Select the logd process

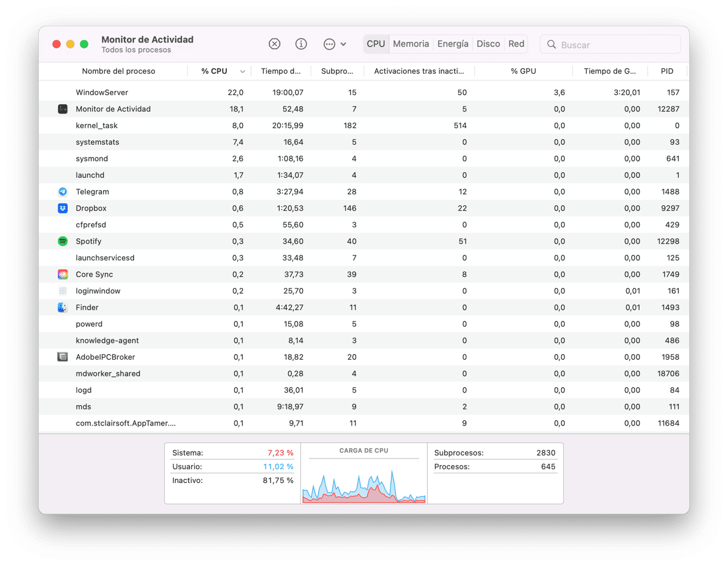[x=83, y=390]
